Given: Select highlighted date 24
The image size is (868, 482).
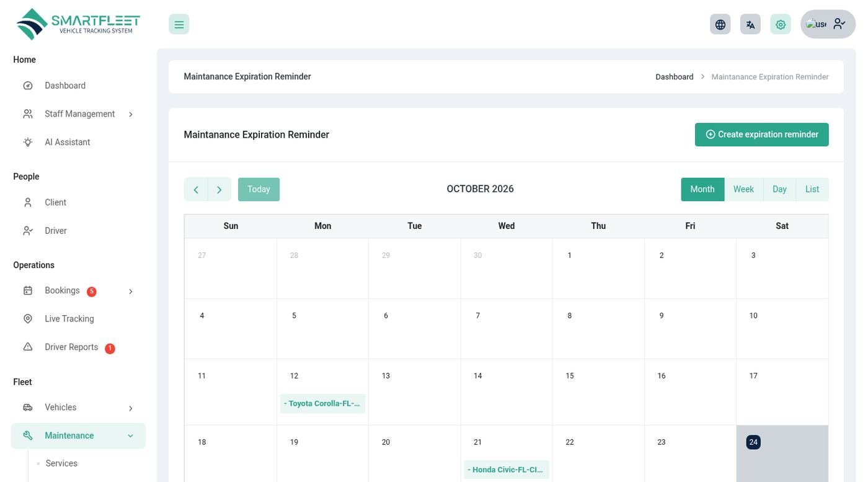Looking at the screenshot, I should 753,442.
